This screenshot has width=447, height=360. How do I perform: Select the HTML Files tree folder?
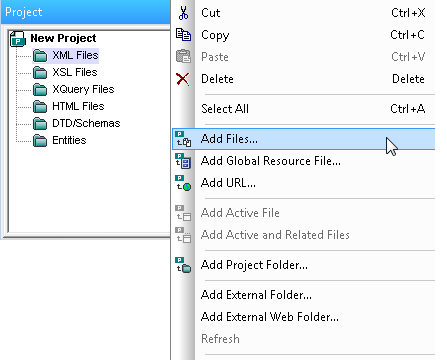click(69, 106)
